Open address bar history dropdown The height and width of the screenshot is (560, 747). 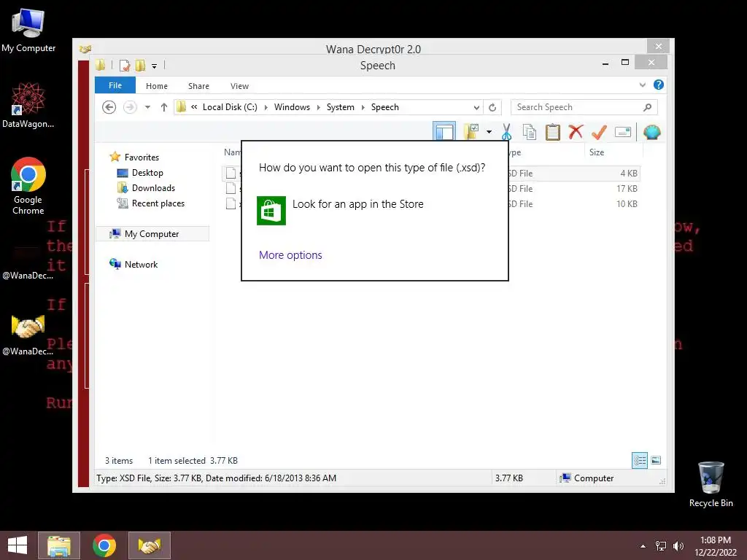click(476, 107)
